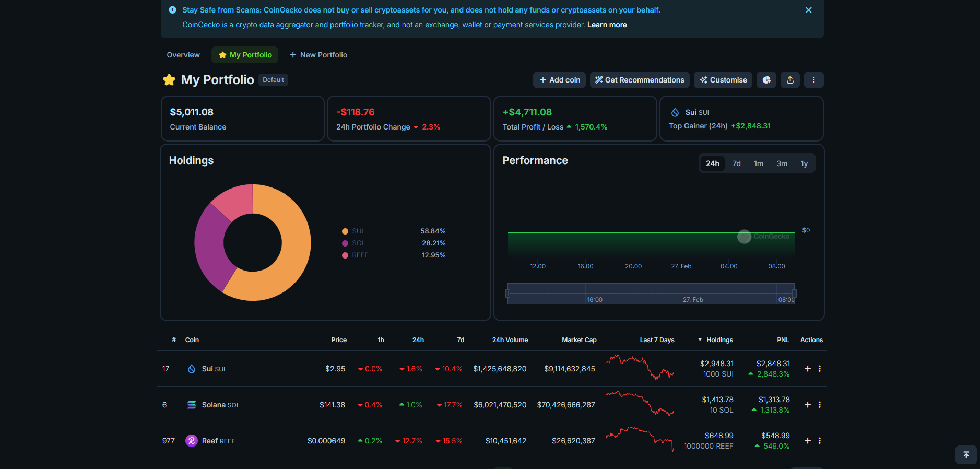
Task: Grab the left handle of chart navigator
Action: pos(507,294)
